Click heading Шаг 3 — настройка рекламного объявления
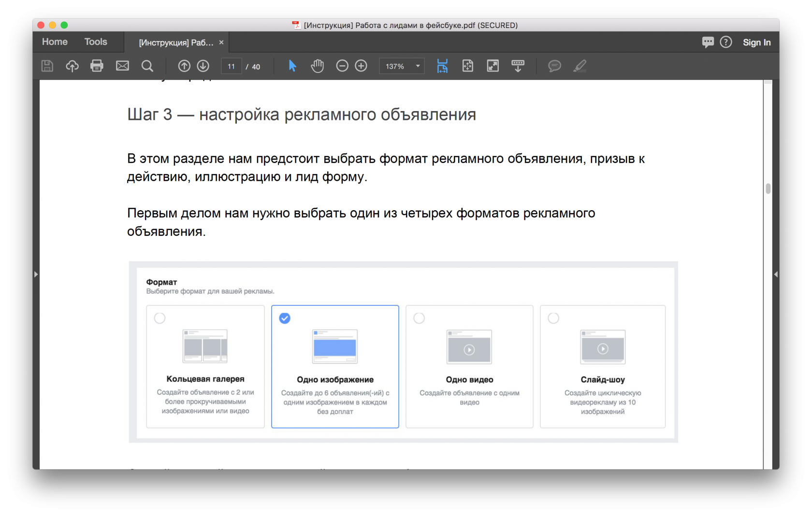Image resolution: width=812 pixels, height=516 pixels. point(302,115)
